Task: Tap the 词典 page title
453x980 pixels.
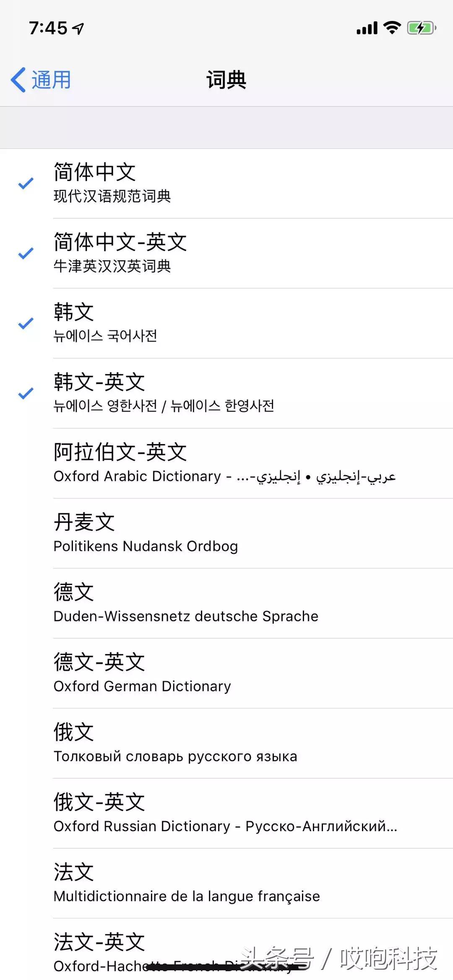Action: [226, 80]
